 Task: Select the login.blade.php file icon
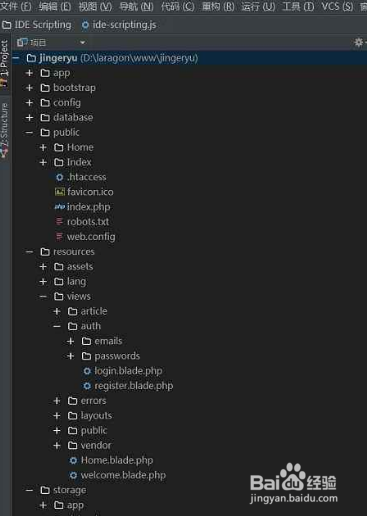(87, 371)
